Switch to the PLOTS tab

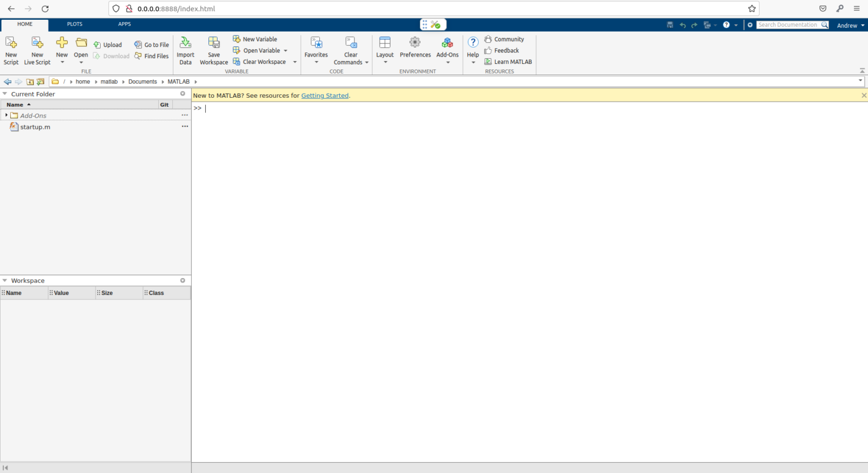[x=75, y=24]
